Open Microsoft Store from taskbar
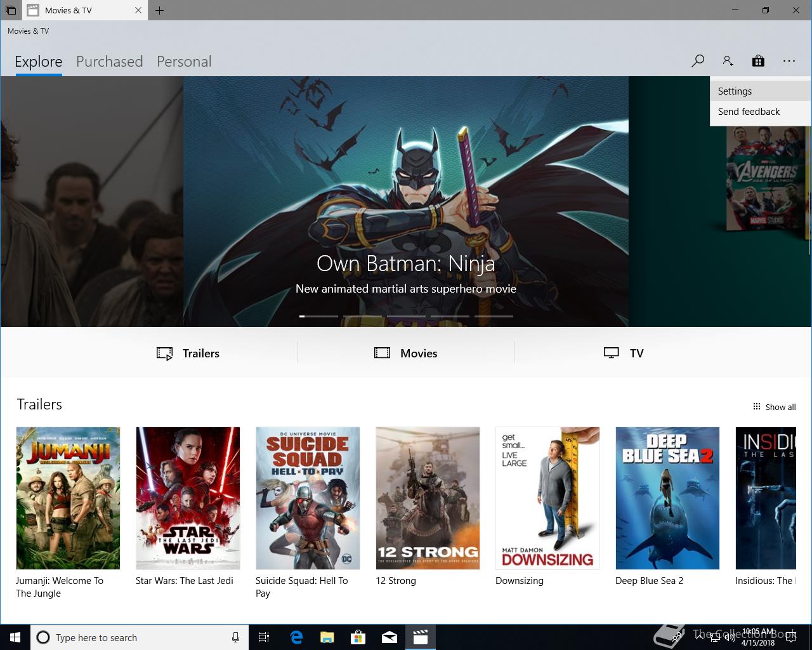The width and height of the screenshot is (812, 650). (x=358, y=637)
